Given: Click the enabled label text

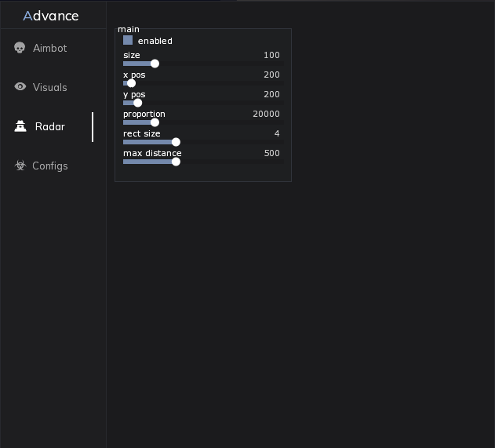Looking at the screenshot, I should 155,41.
